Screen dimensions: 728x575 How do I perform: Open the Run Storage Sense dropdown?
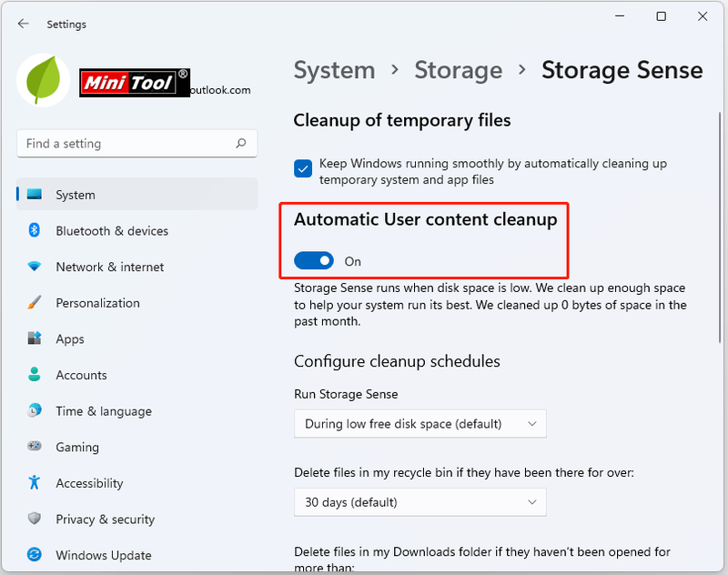click(420, 424)
